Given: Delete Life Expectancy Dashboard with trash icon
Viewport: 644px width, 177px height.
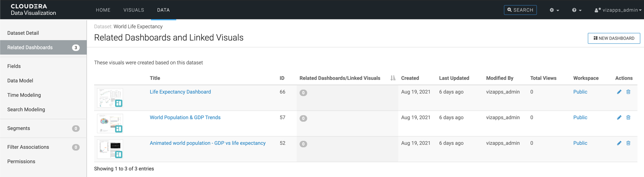Looking at the screenshot, I should (628, 92).
